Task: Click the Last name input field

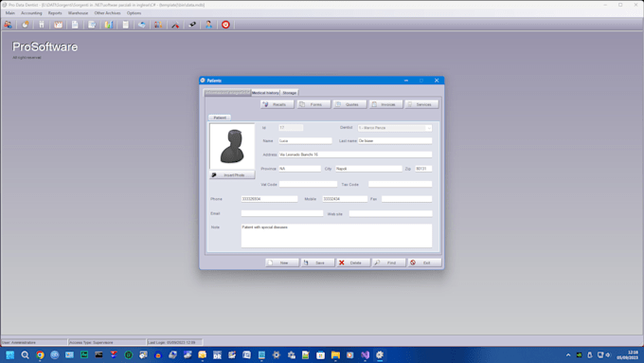Action: (395, 140)
